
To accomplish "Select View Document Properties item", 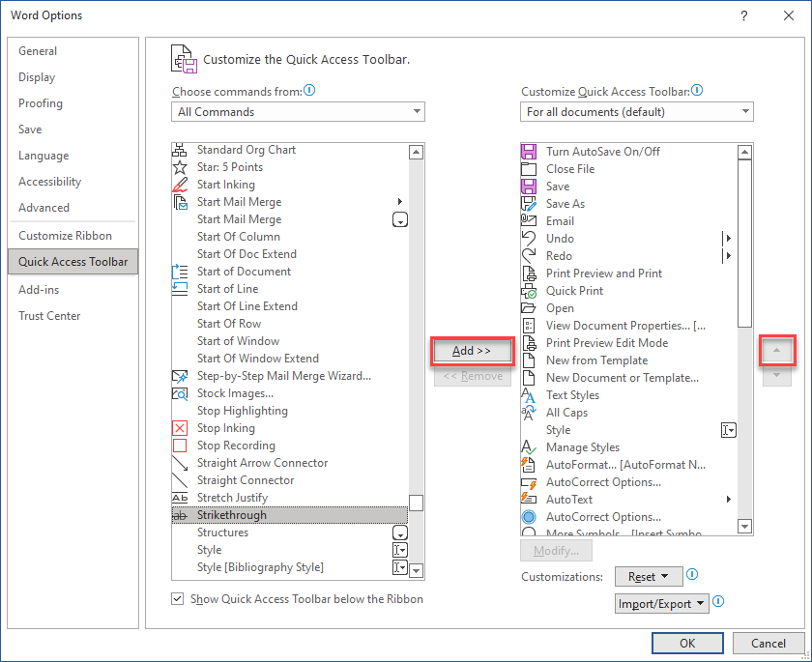I will pos(628,326).
